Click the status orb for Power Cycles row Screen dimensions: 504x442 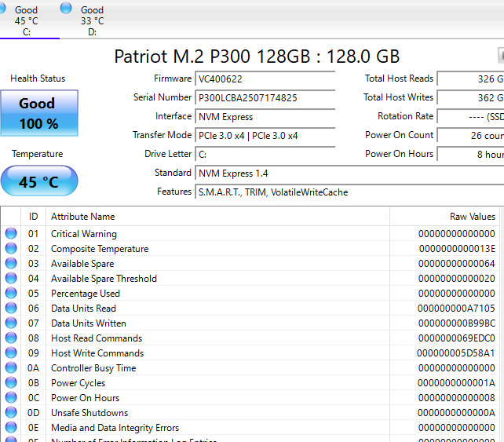[x=11, y=382]
